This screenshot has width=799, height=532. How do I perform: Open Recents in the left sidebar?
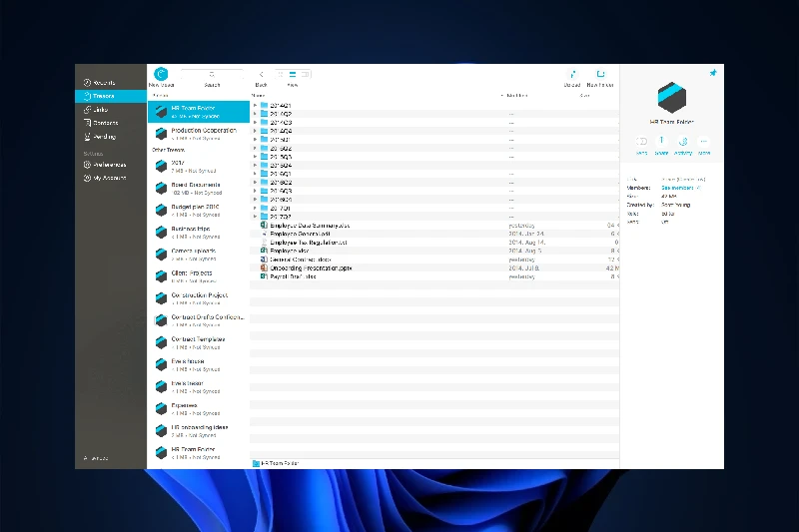tap(99, 82)
